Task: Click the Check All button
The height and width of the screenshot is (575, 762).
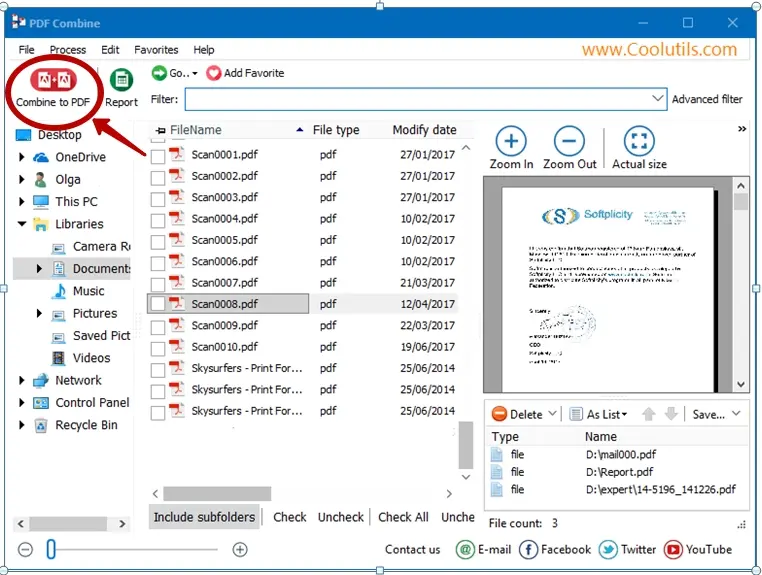Action: coord(403,517)
